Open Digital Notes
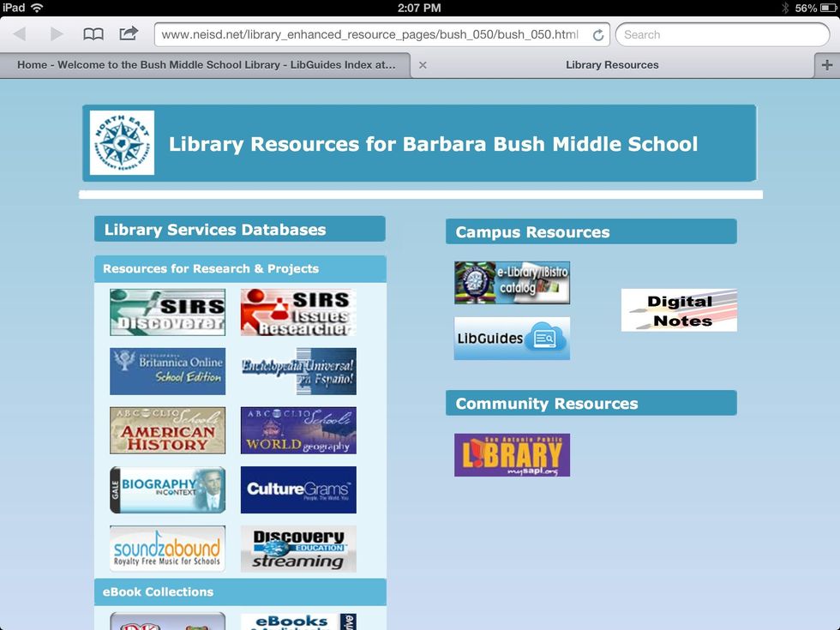The width and height of the screenshot is (840, 630). click(679, 309)
